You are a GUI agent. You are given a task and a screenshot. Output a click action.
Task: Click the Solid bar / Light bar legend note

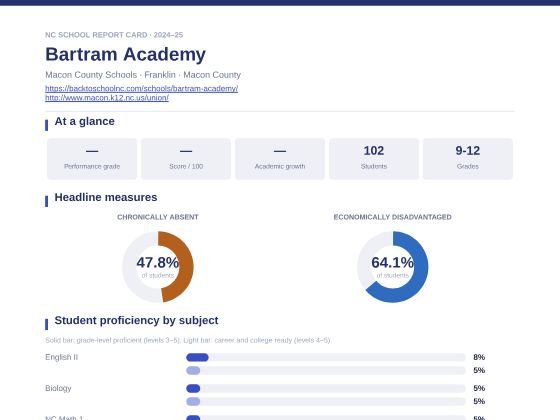coord(188,340)
